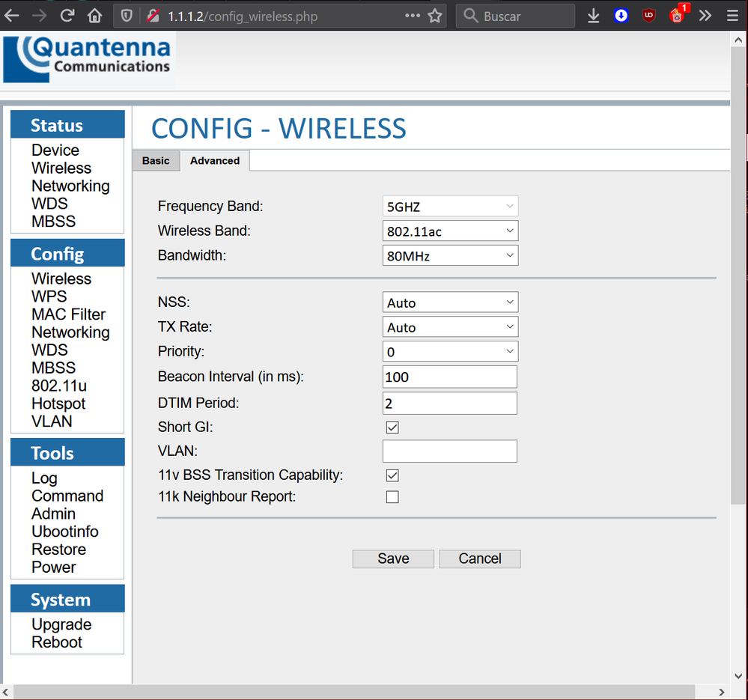
Task: Save the wireless configuration
Action: click(x=392, y=559)
